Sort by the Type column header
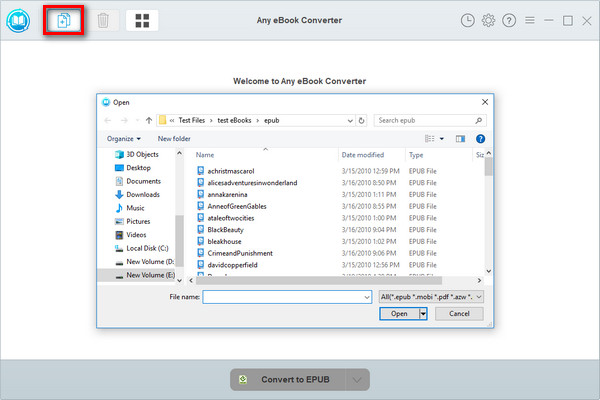Viewport: 600px width, 400px height. coord(416,155)
